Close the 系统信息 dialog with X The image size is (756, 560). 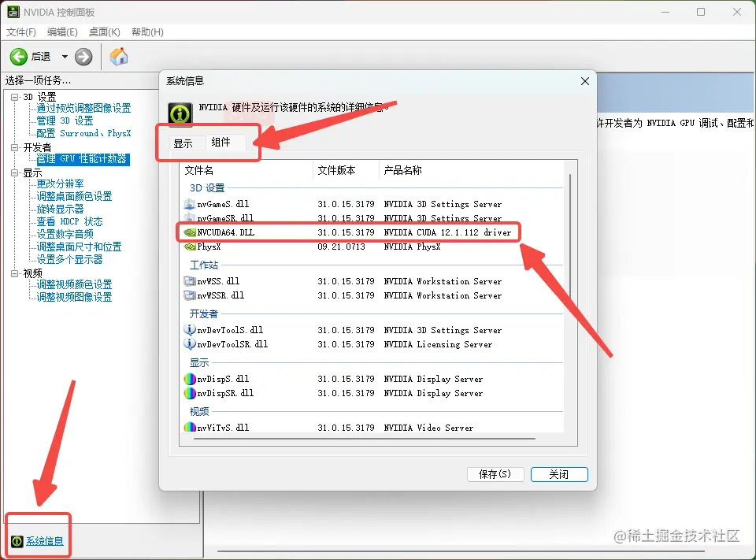tap(585, 81)
